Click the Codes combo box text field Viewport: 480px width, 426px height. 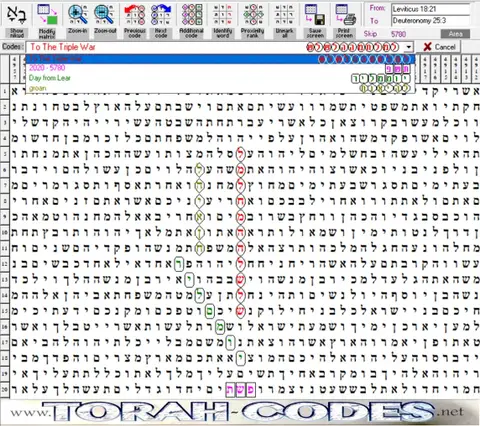coord(216,47)
